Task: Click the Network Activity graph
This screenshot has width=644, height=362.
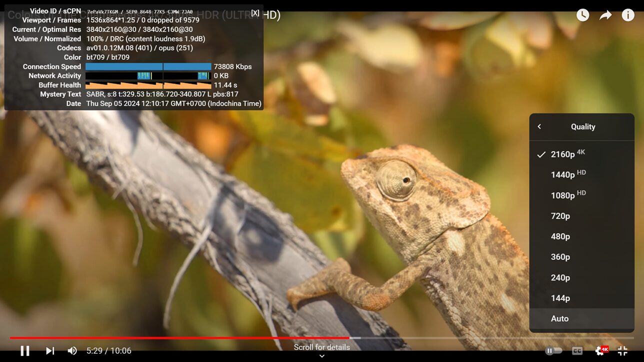Action: 148,76
